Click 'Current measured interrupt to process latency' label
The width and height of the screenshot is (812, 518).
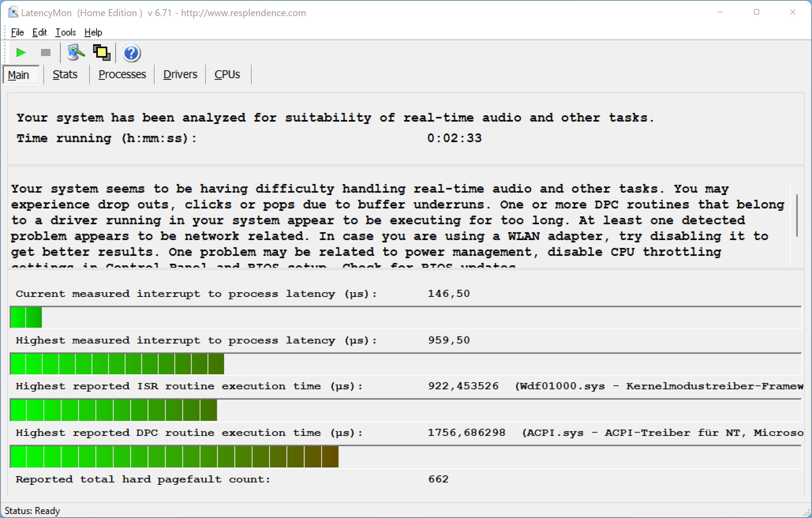point(196,294)
